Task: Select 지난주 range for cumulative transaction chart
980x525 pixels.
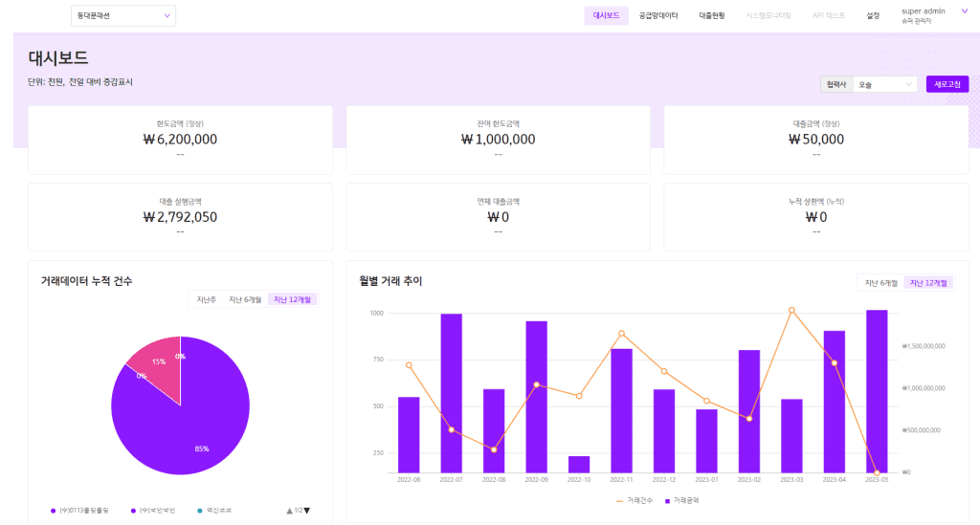Action: click(x=206, y=299)
